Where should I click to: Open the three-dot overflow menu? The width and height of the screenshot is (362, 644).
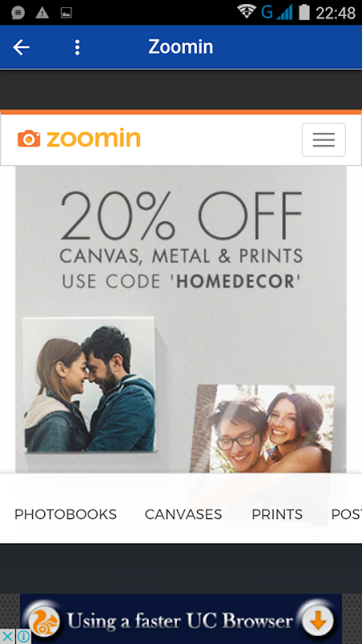77,47
